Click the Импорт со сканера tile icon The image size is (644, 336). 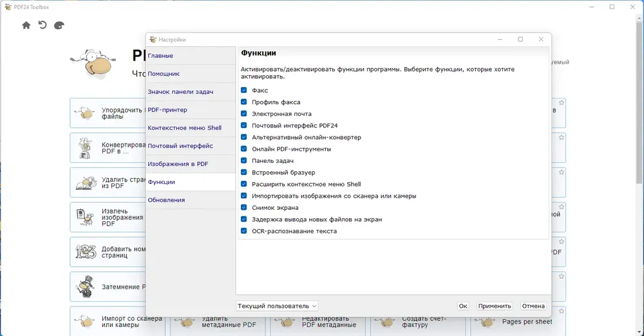tap(85, 322)
